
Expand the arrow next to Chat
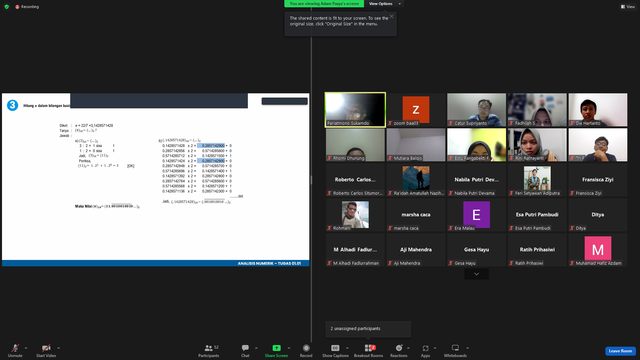(256, 348)
